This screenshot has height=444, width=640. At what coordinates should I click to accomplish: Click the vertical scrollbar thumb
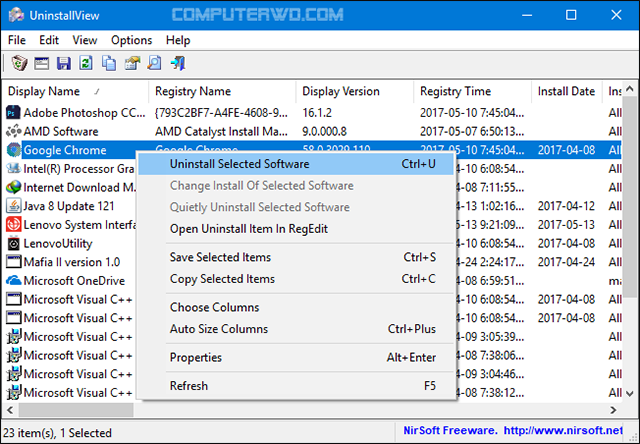pyautogui.click(x=629, y=198)
